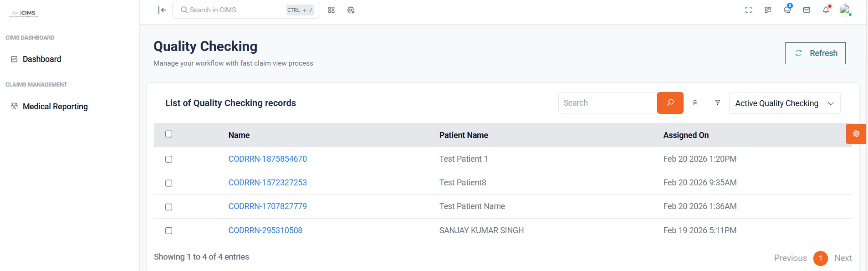Open the chat messages icon with badge

click(x=787, y=10)
